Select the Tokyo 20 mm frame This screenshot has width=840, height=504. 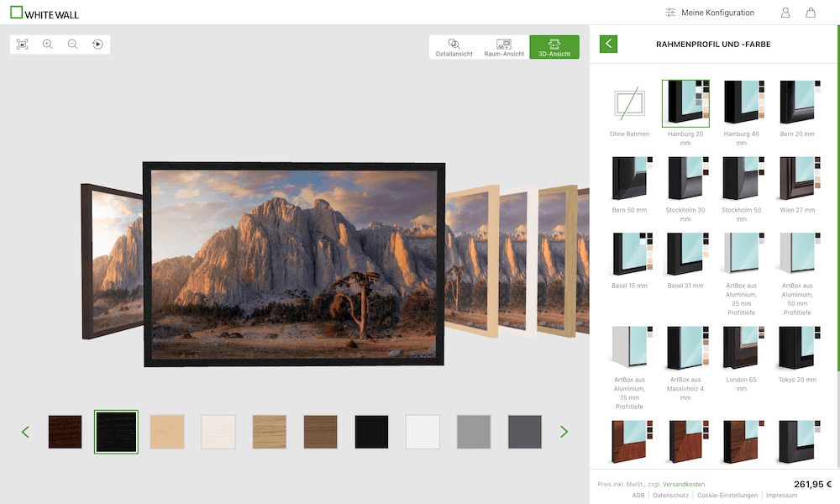[798, 355]
